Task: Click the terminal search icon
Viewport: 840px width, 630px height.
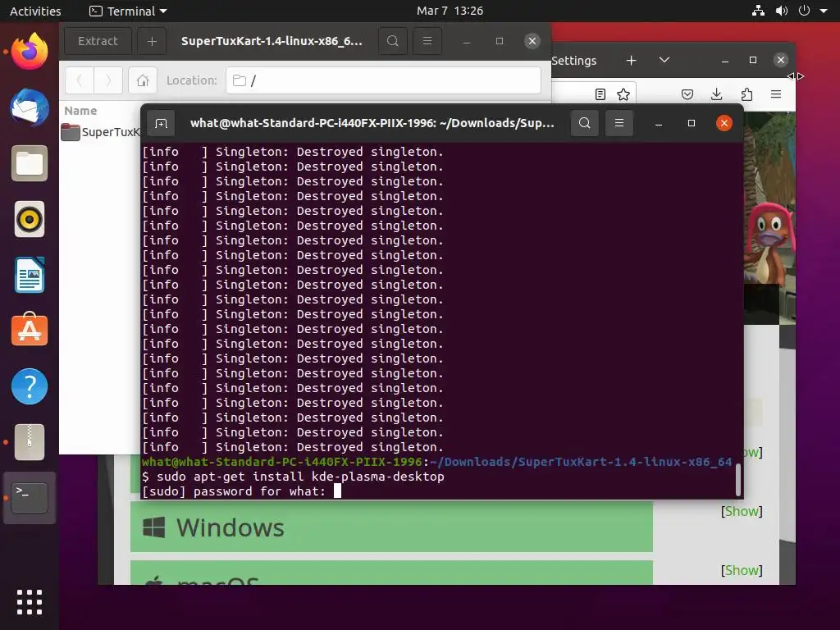Action: tap(584, 123)
